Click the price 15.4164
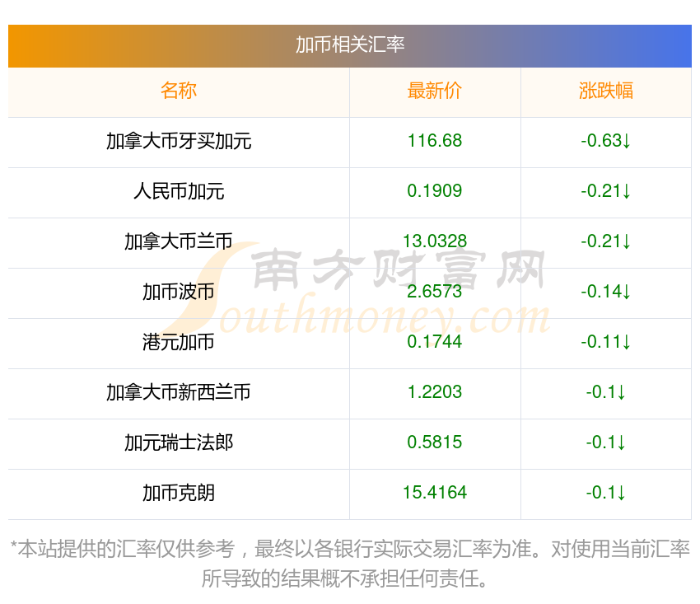The height and width of the screenshot is (604, 700). click(434, 493)
